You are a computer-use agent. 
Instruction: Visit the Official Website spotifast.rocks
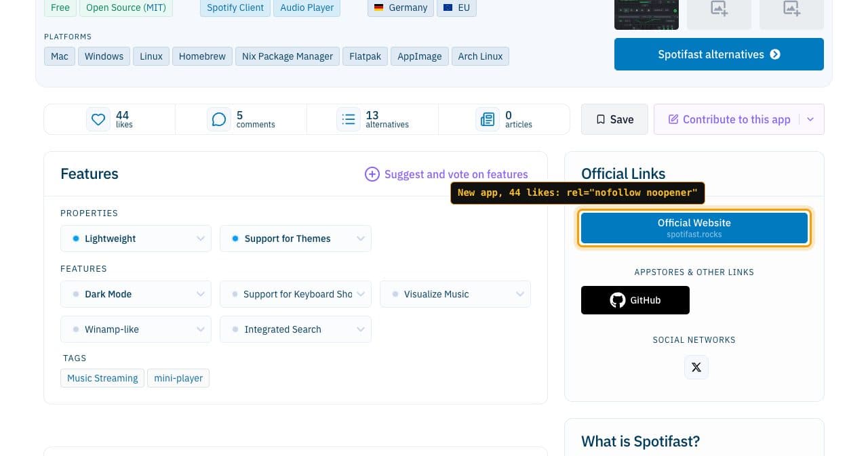(694, 228)
